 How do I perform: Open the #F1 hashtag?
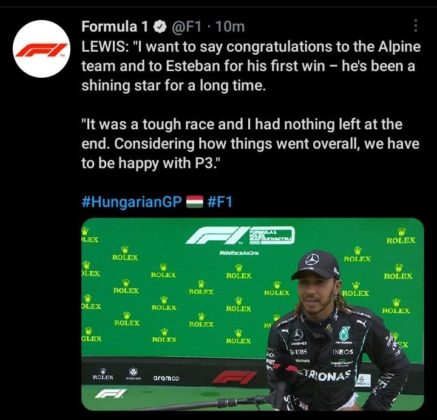(x=219, y=202)
